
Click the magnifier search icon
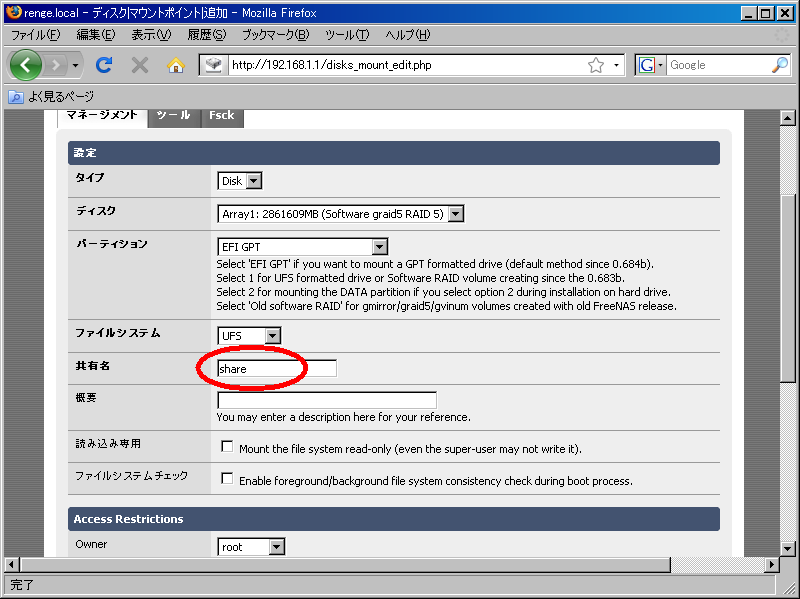tap(780, 65)
